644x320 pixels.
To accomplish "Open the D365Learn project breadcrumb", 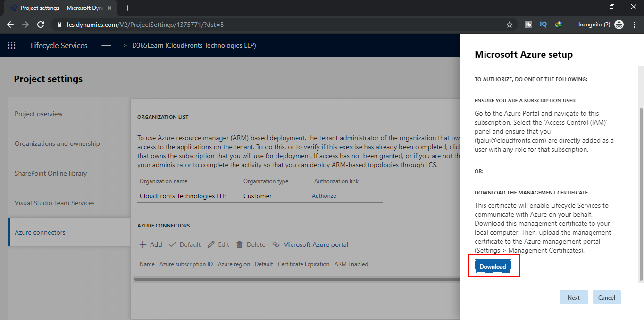I will click(194, 45).
